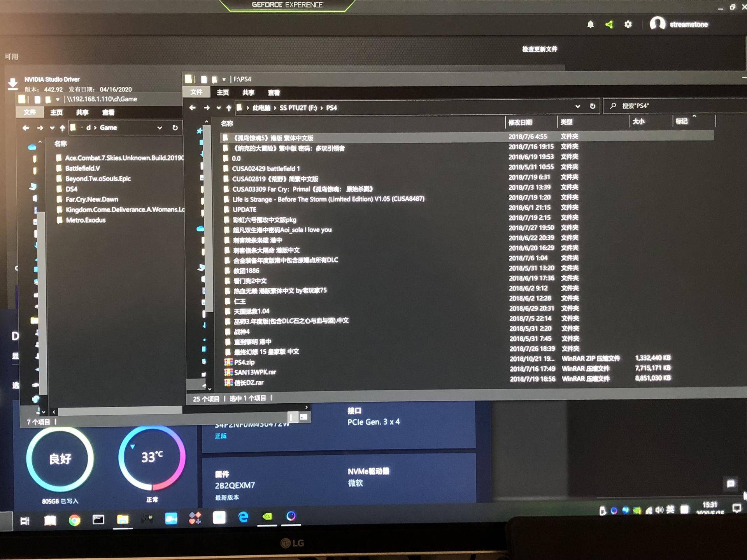This screenshot has width=747, height=560.
Task: Open the 主页 ribbon tab in the PS4 window
Action: [223, 93]
